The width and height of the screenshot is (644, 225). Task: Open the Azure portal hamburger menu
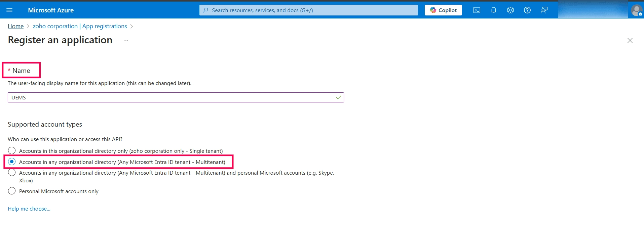pos(9,10)
